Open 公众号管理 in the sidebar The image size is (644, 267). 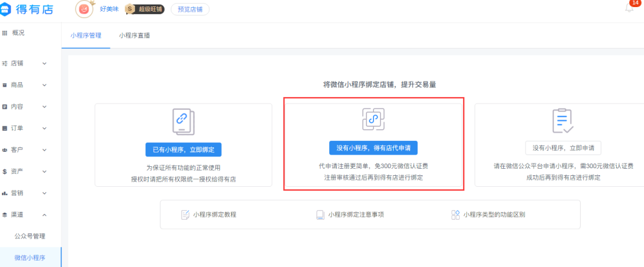[x=30, y=236]
